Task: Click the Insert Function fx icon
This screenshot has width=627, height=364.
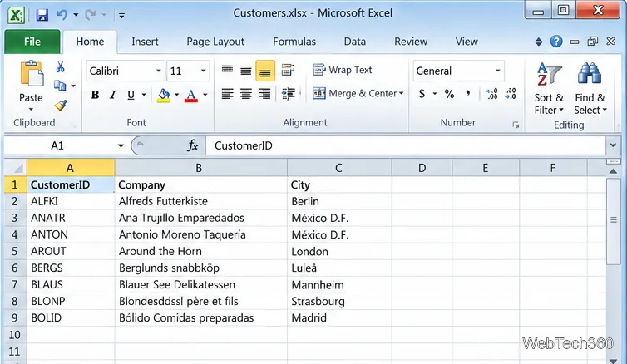Action: coord(192,145)
